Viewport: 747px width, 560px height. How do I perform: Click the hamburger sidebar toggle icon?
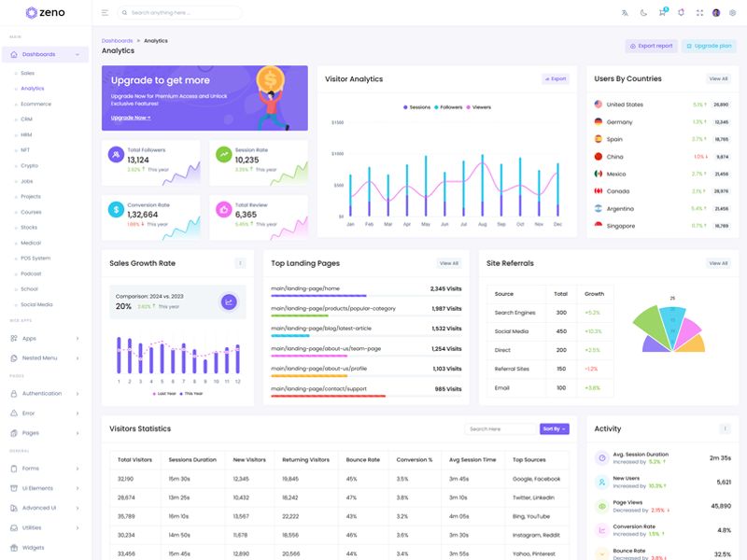pos(105,13)
